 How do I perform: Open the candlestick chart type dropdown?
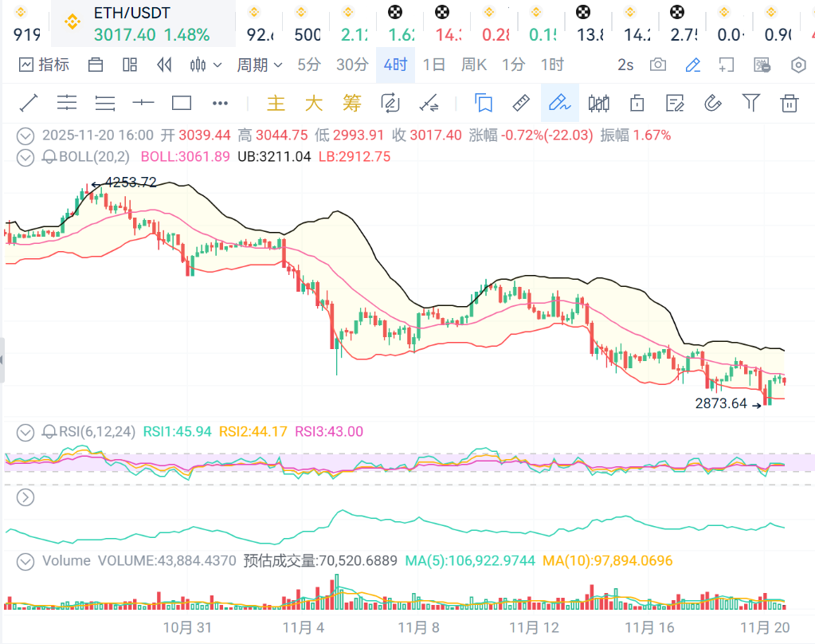[204, 65]
